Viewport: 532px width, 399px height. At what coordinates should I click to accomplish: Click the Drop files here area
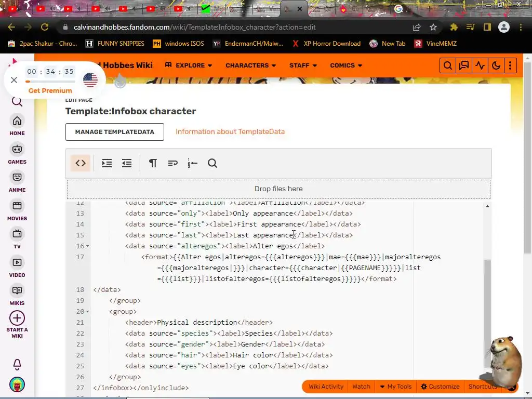[278, 189]
